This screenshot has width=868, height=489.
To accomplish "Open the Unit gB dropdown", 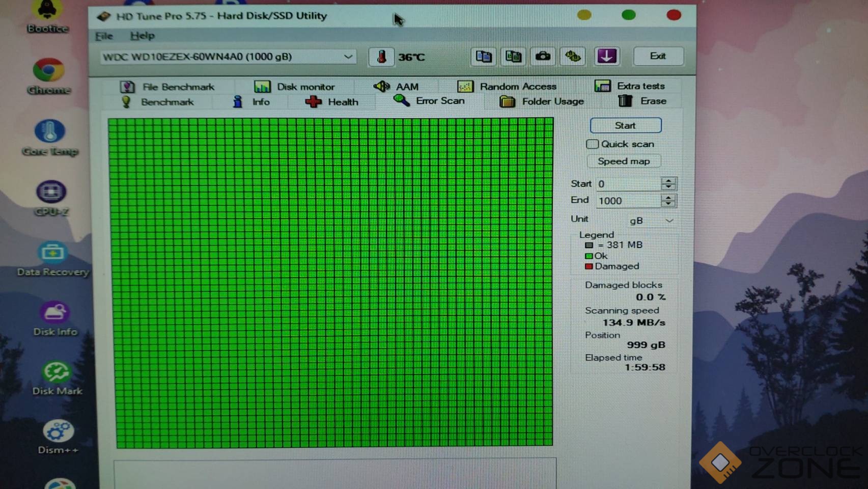I will pos(669,221).
